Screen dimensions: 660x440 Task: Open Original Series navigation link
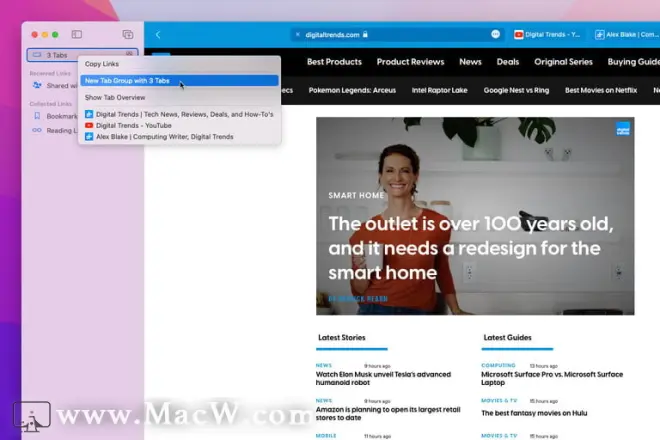[563, 62]
